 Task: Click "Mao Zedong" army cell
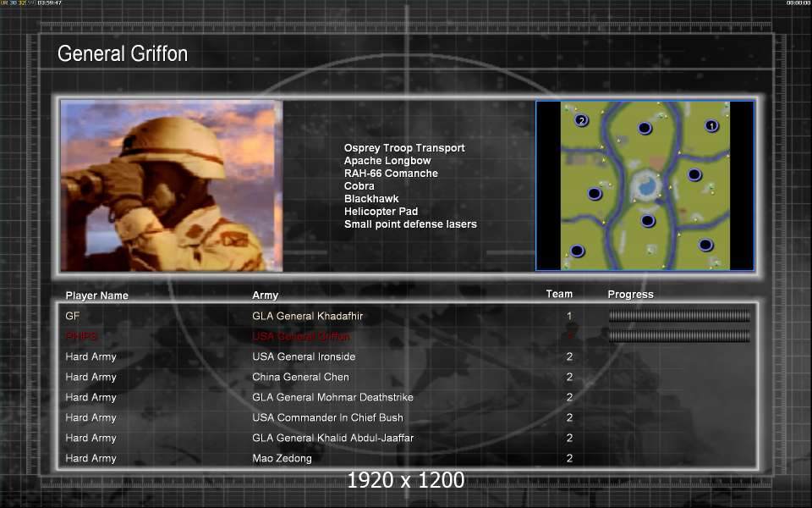pos(282,458)
